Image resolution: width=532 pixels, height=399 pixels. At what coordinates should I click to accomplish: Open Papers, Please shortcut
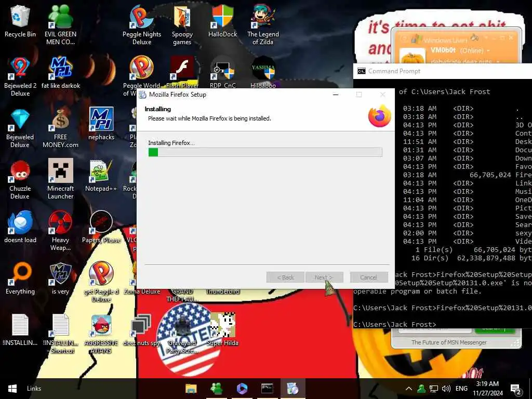tap(101, 227)
